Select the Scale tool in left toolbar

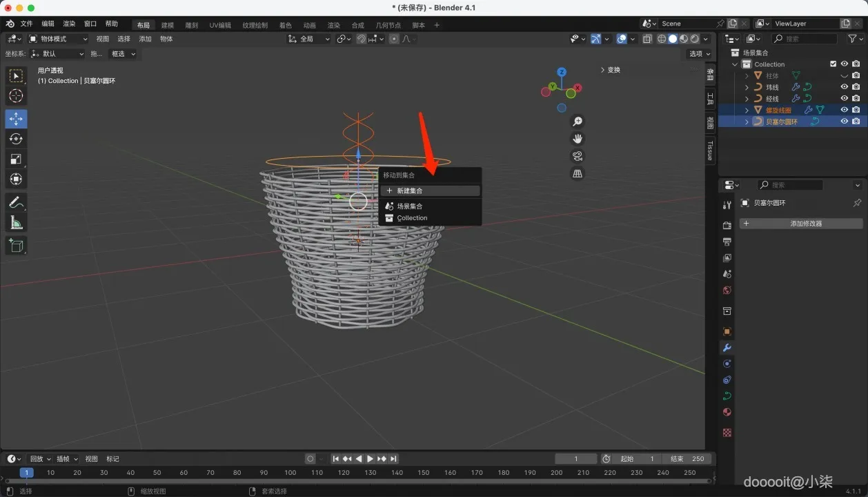click(16, 159)
